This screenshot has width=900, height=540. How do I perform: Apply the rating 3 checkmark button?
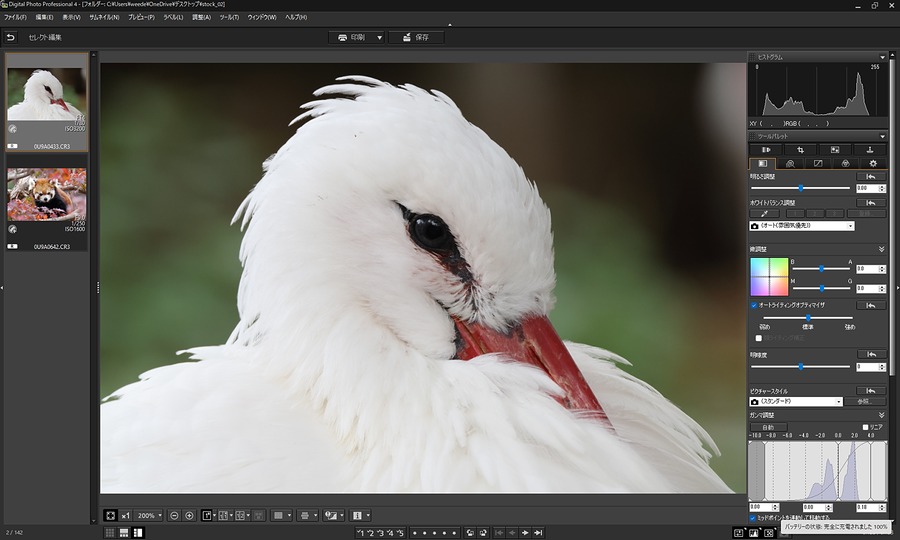(381, 533)
